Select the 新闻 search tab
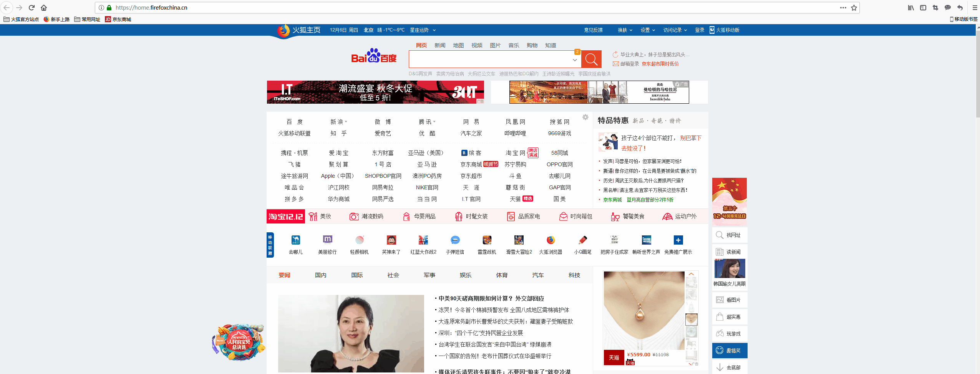This screenshot has width=980, height=374. [x=440, y=45]
